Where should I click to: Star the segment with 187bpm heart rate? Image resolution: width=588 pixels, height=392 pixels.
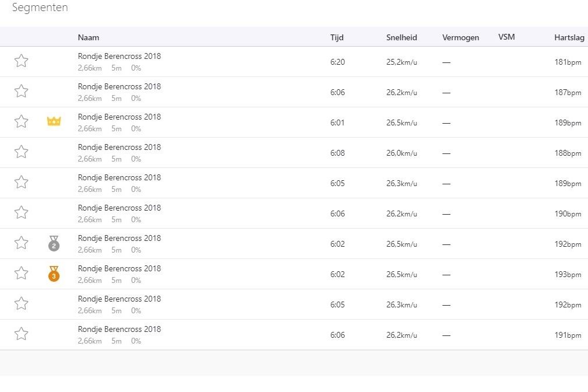(x=21, y=91)
